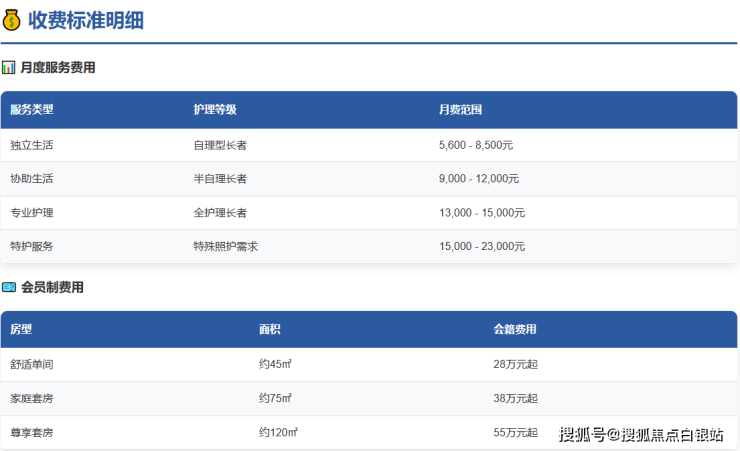Click the 约75㎡ area cell

pyautogui.click(x=275, y=398)
